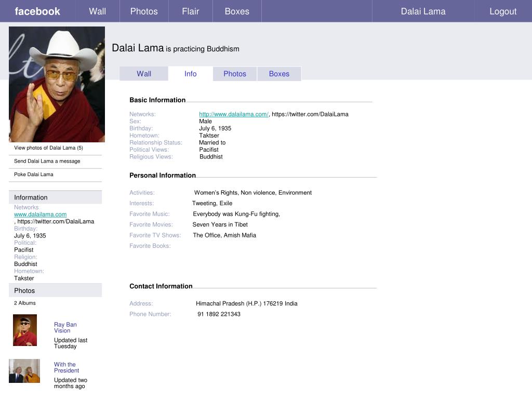This screenshot has height=399, width=532.
Task: Switch to the Photos profile tab
Action: pos(235,74)
